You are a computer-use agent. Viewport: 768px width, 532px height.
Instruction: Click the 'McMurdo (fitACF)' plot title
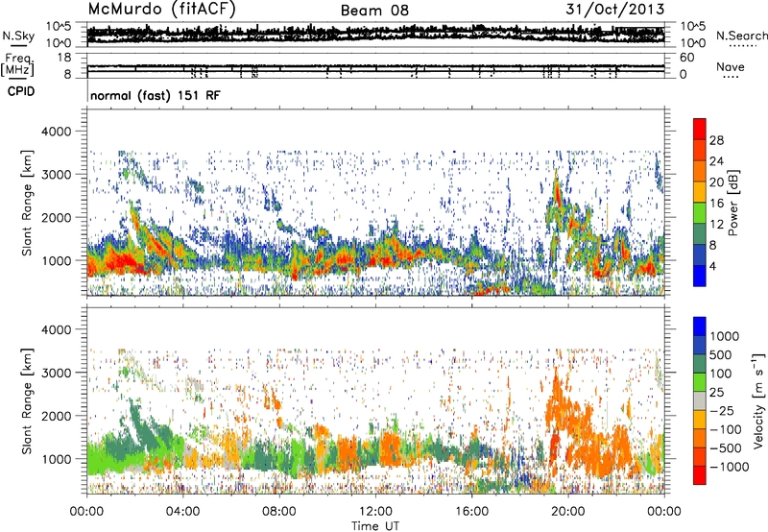[x=161, y=10]
